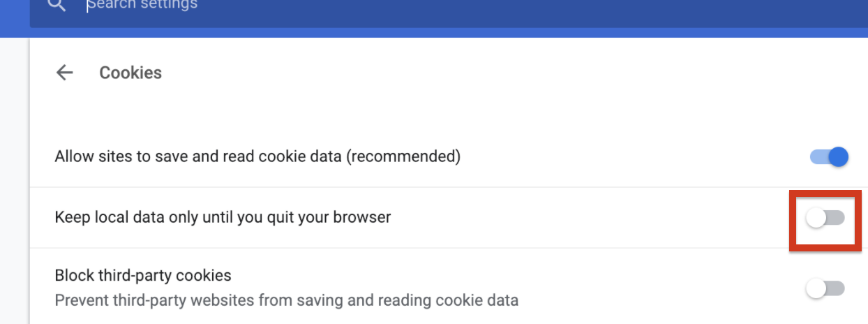Go back using the left arrow
Viewport: 868px width, 324px height.
tap(65, 73)
